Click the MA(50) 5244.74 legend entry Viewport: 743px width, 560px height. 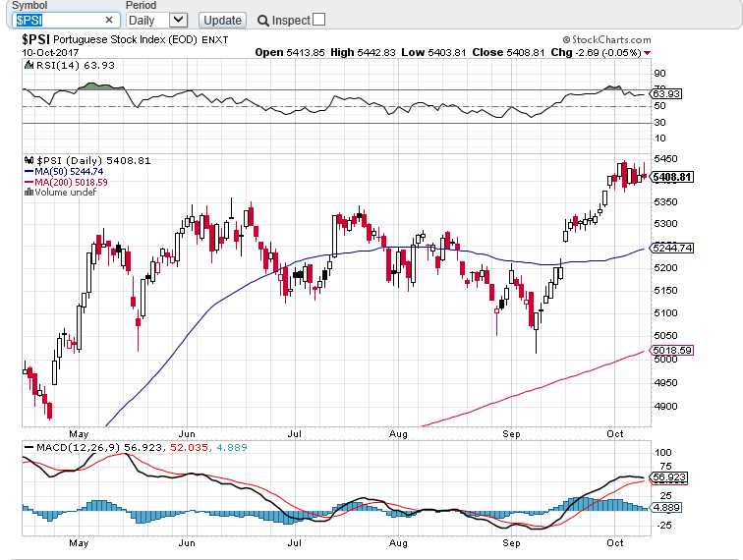pyautogui.click(x=64, y=172)
